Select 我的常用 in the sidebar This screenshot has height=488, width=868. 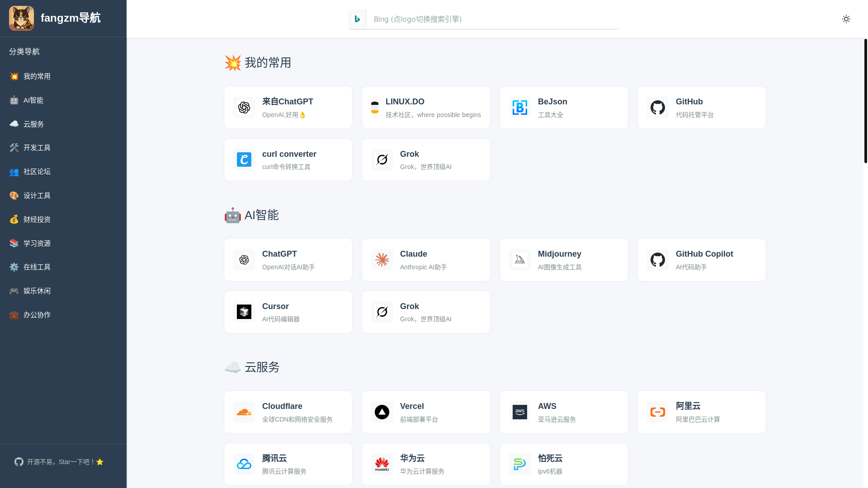[x=63, y=76]
